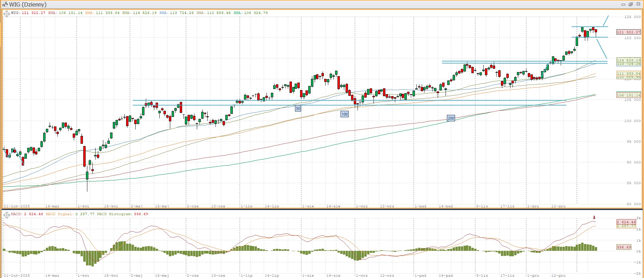
Task: Select the moving average label 100
Action: point(344,114)
